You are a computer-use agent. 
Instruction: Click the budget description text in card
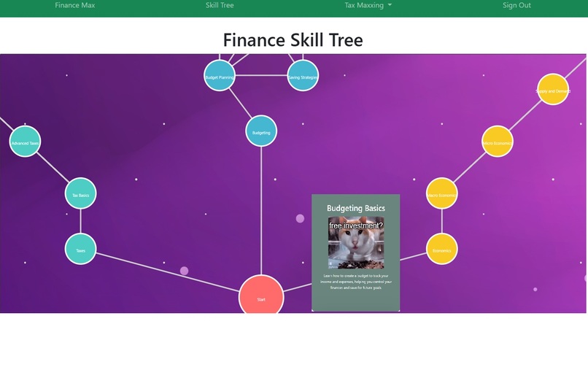[356, 282]
